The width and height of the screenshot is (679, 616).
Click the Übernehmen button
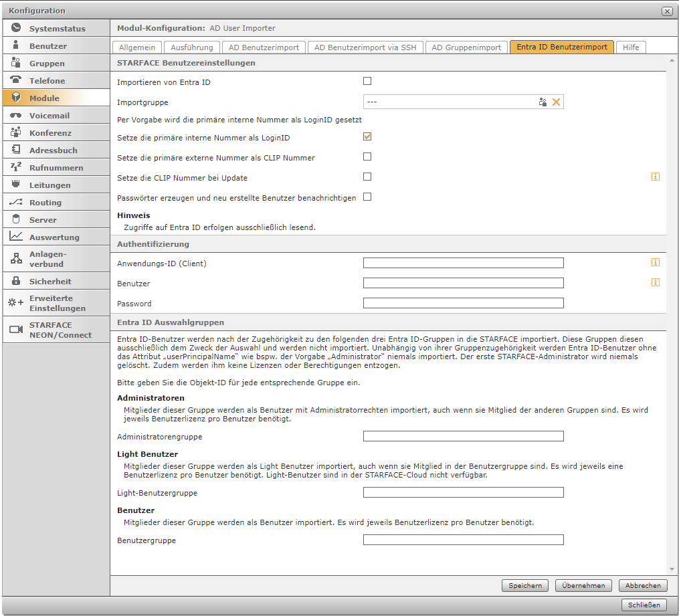click(x=583, y=585)
